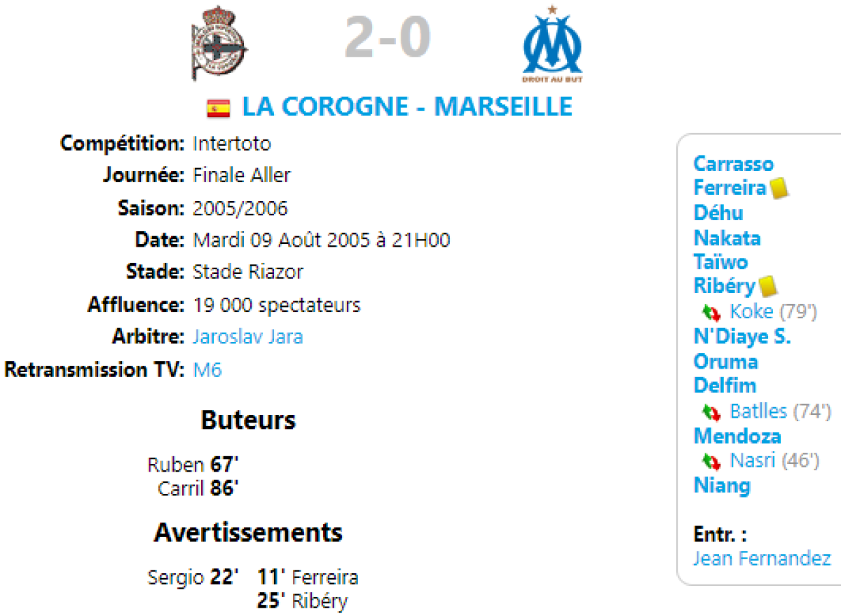Screen dimensions: 841x616
Task: Click the yellow card next to Ribéry
Action: point(767,286)
